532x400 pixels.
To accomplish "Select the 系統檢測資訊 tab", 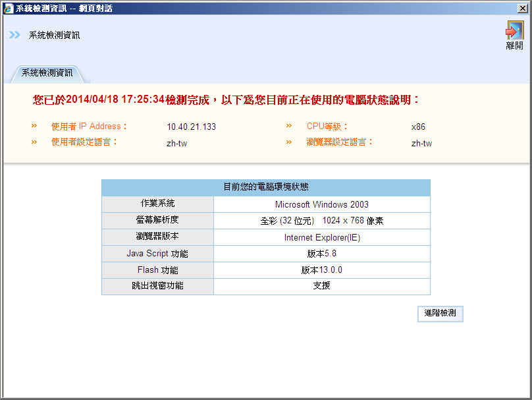I will [x=47, y=73].
